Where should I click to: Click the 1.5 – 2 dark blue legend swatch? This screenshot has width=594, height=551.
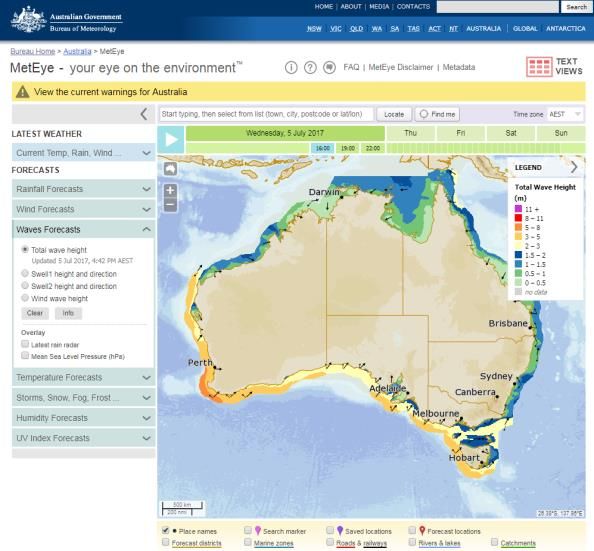tap(518, 255)
